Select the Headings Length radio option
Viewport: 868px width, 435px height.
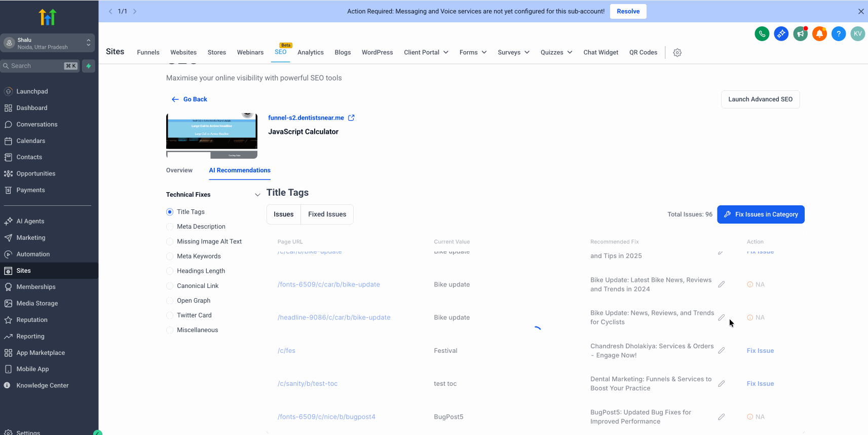click(x=170, y=271)
